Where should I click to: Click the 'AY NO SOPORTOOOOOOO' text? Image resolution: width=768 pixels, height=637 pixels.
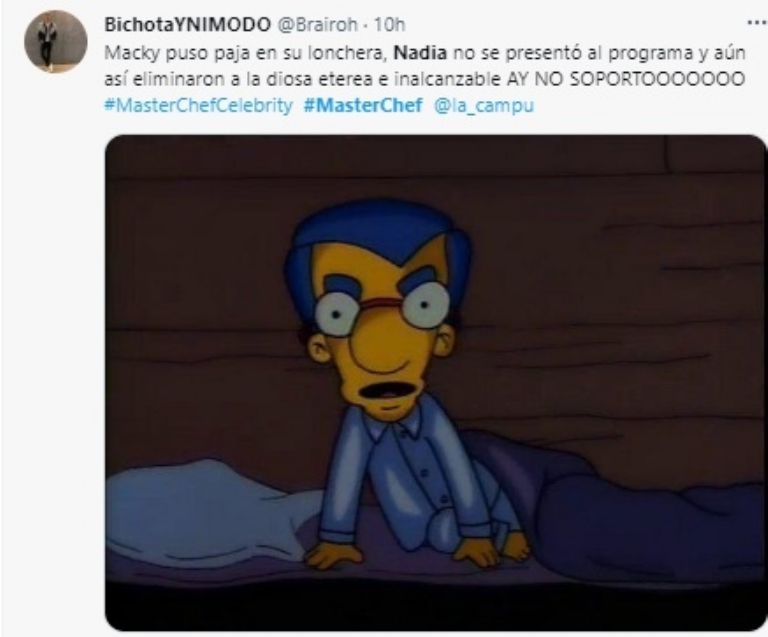[x=625, y=79]
